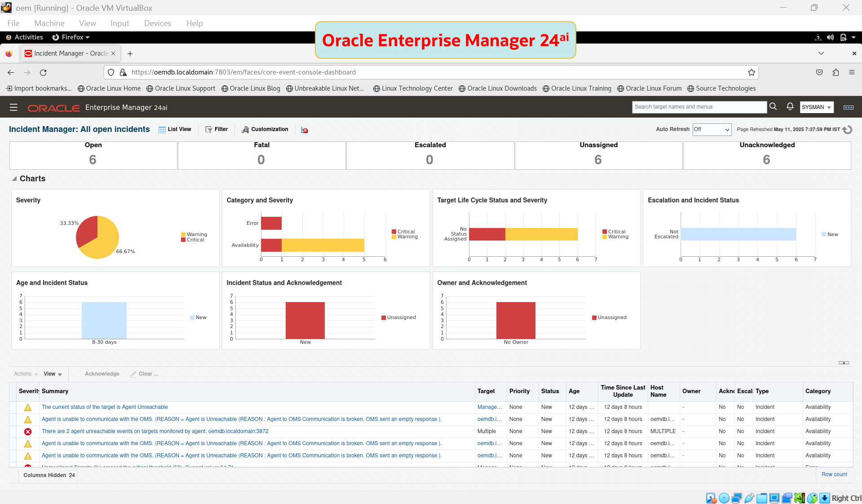Image resolution: width=862 pixels, height=504 pixels.
Task: Click the Clear pencil icon in table toolbar
Action: (133, 374)
